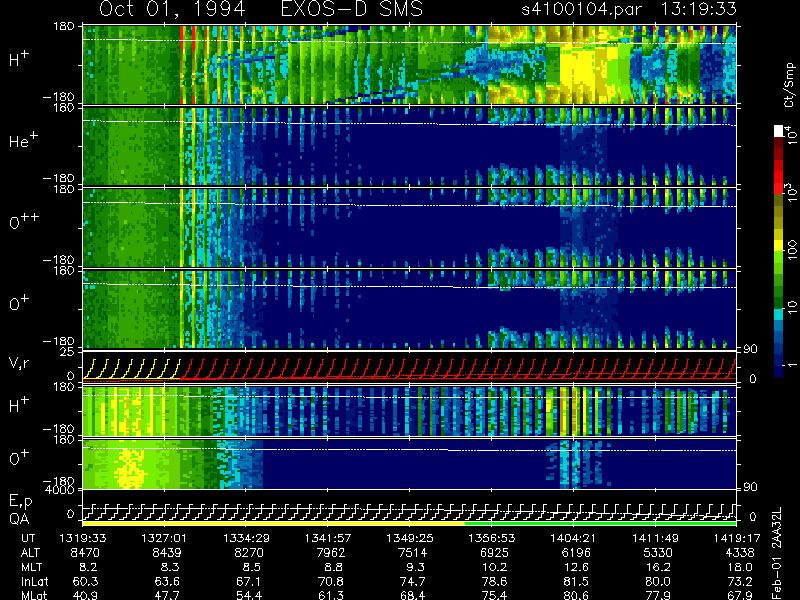Click the altitude value '6925'
This screenshot has width=800, height=600.
pyautogui.click(x=494, y=553)
